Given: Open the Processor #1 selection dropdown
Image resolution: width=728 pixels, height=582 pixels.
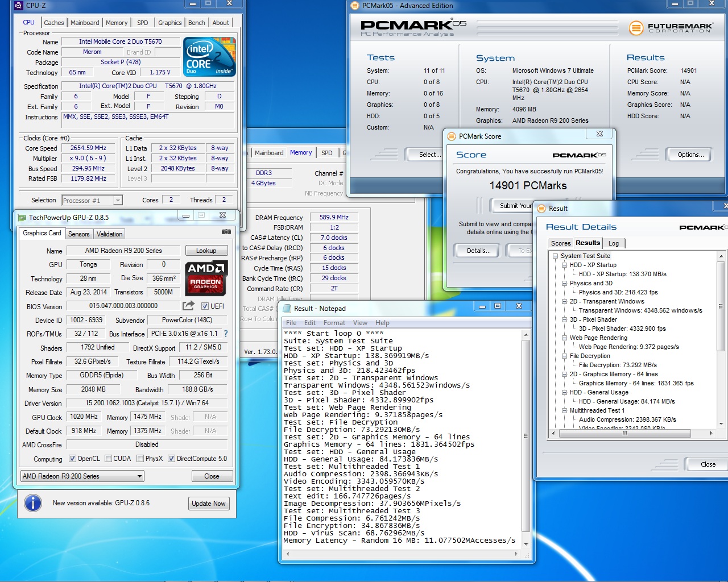Looking at the screenshot, I should click(92, 200).
